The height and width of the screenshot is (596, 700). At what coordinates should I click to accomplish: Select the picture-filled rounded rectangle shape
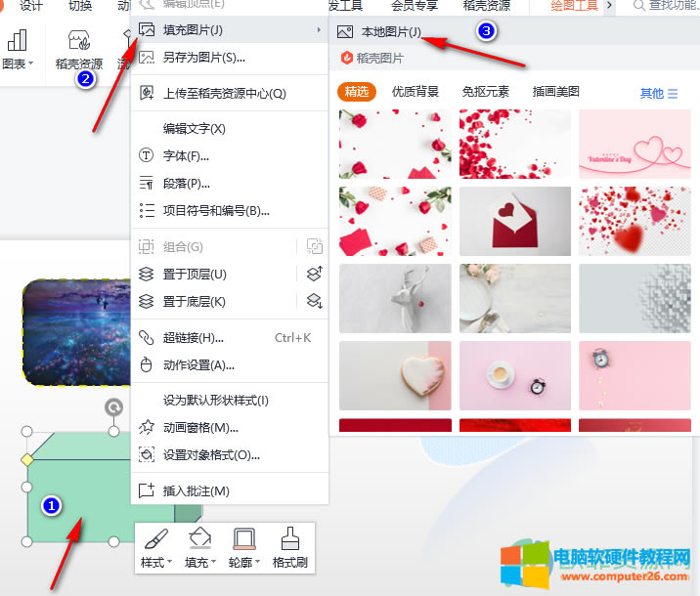click(x=76, y=332)
